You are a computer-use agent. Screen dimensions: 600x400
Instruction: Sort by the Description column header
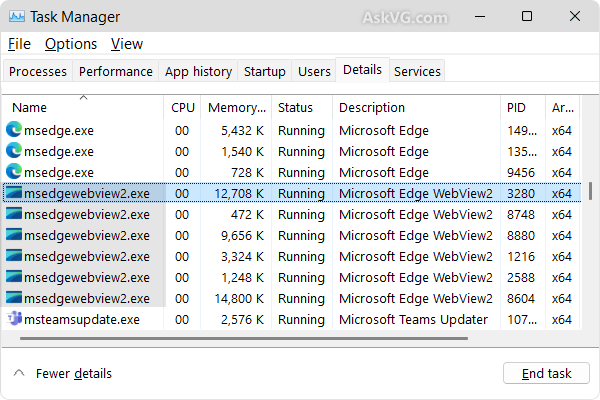(x=417, y=108)
